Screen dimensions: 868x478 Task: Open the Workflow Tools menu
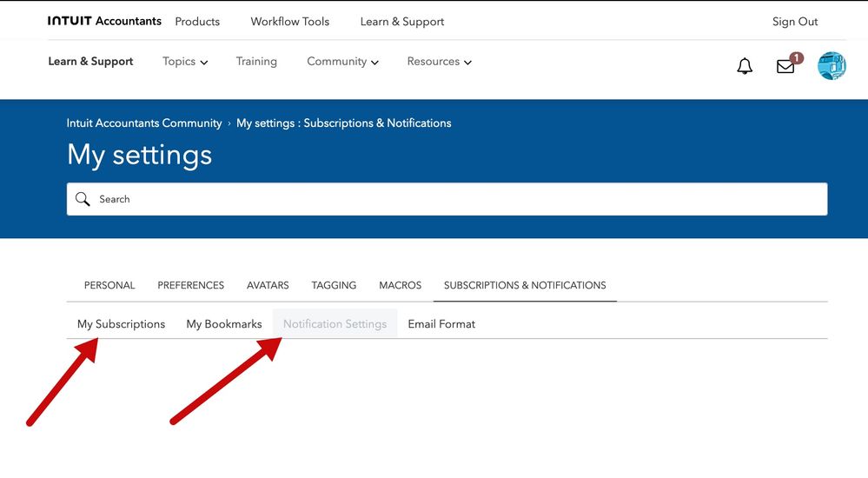pyautogui.click(x=290, y=22)
